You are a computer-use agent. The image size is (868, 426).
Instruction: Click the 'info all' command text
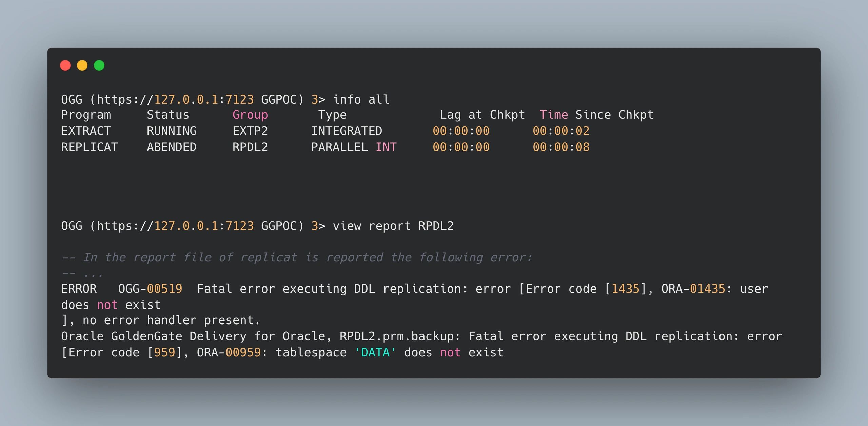tap(361, 99)
